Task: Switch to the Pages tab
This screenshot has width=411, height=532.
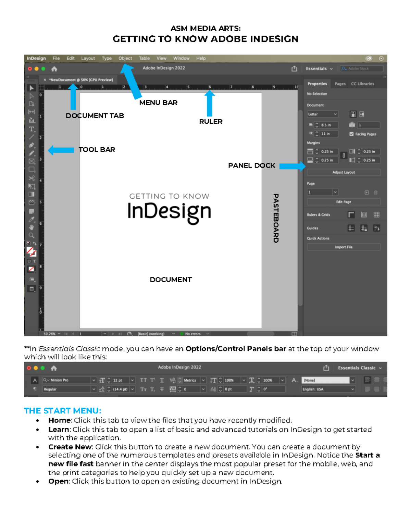Action: [339, 83]
